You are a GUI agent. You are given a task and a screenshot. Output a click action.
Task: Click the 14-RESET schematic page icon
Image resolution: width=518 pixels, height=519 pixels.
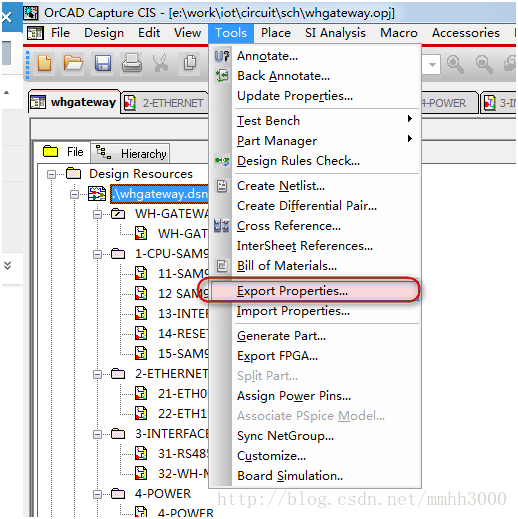pyautogui.click(x=141, y=333)
